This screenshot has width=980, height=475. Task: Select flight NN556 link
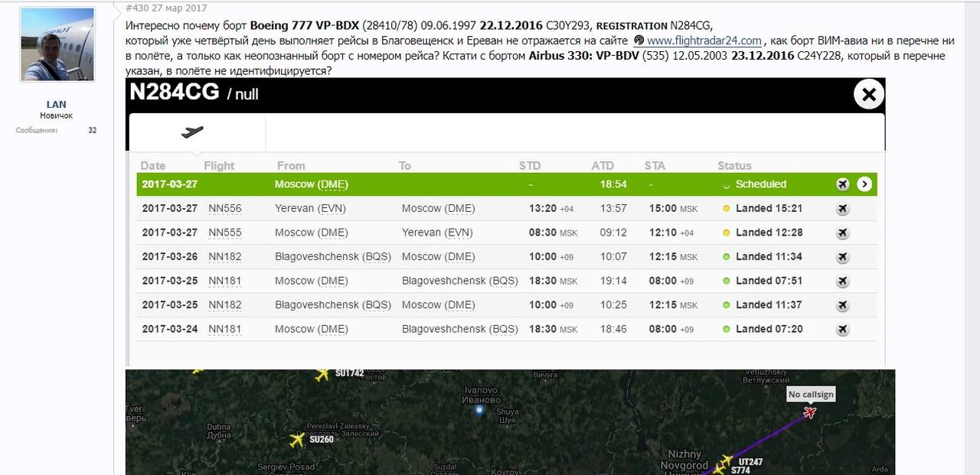(225, 208)
